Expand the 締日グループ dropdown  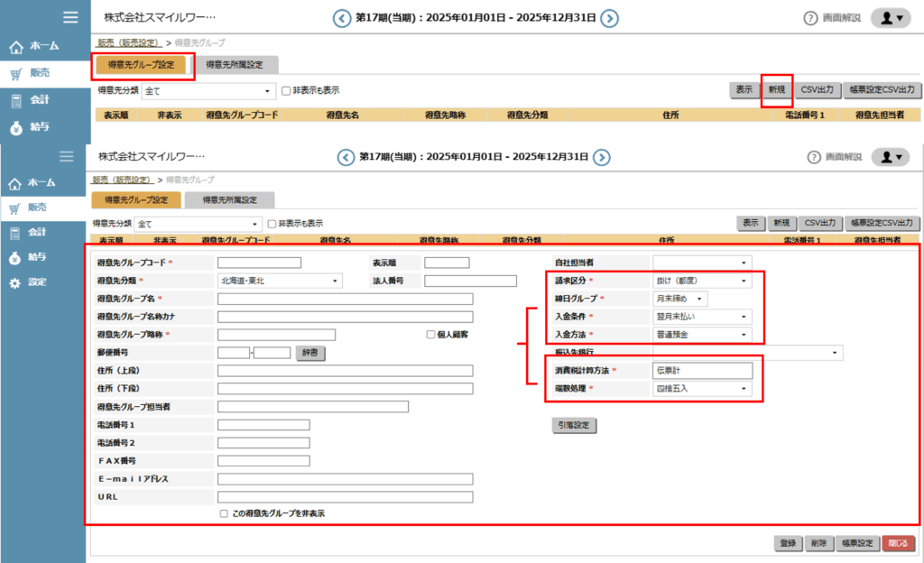(x=680, y=299)
